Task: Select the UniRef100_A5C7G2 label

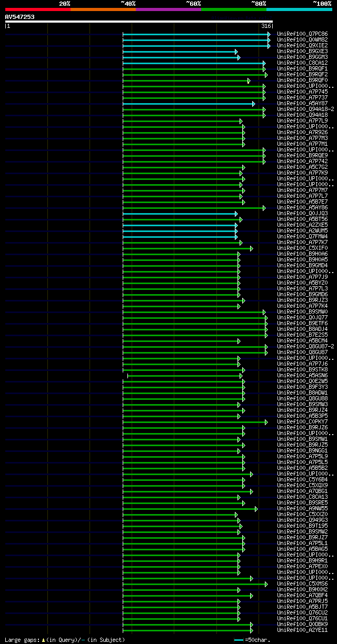Action: click(302, 167)
